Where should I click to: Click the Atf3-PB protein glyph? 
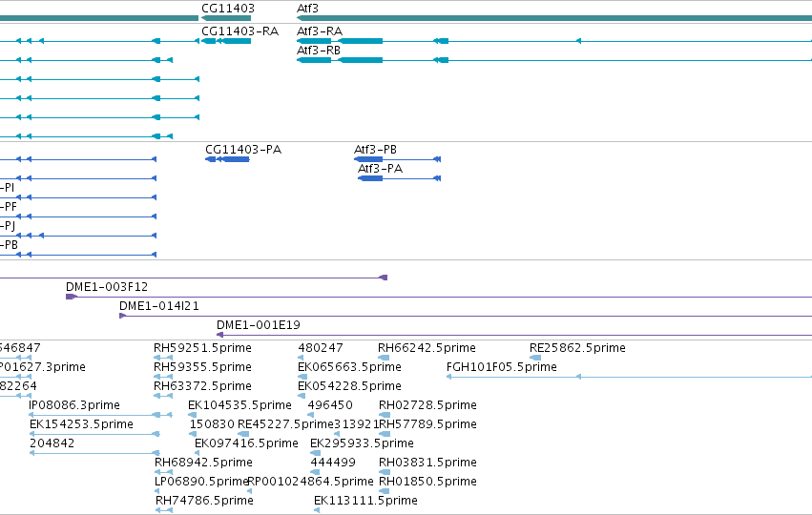tap(397, 159)
